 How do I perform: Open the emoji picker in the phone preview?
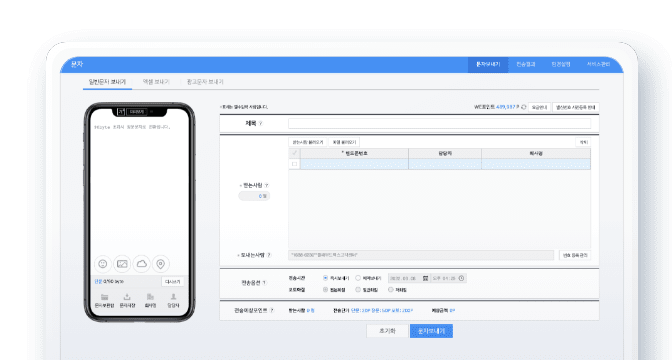[x=103, y=264]
